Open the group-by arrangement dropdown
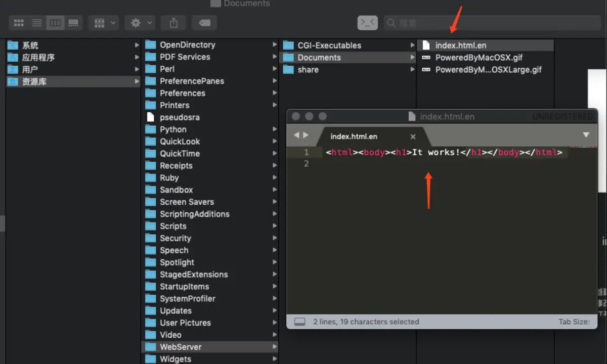The width and height of the screenshot is (607, 364). click(x=104, y=23)
